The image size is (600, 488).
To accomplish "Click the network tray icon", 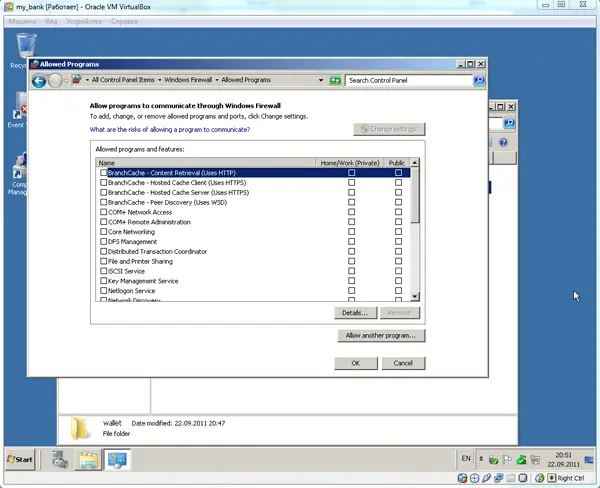I will pos(535,459).
